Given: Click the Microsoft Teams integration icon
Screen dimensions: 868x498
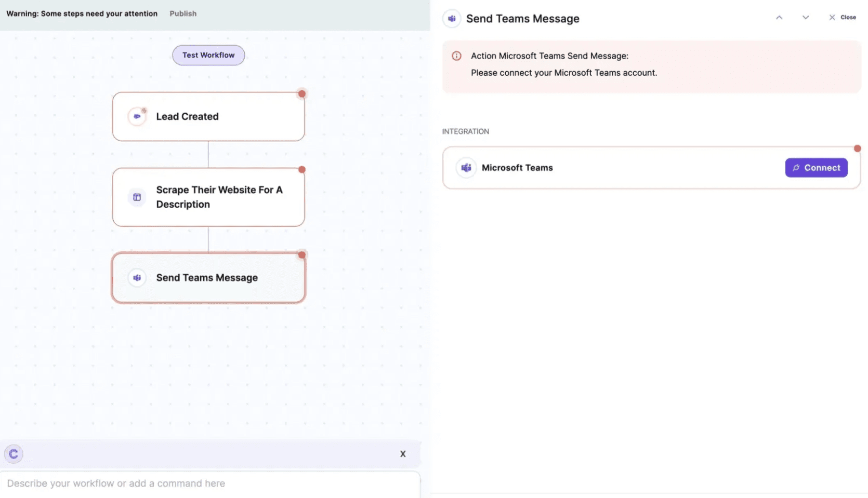Looking at the screenshot, I should pos(466,168).
